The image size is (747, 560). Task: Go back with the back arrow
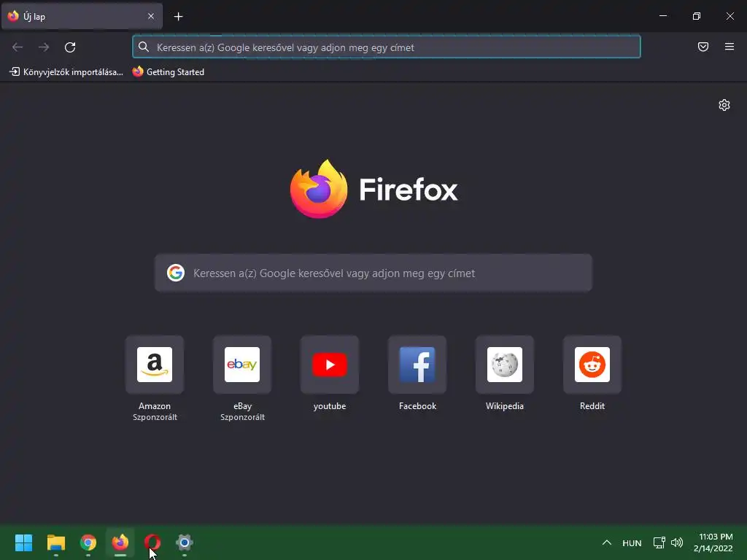(18, 47)
